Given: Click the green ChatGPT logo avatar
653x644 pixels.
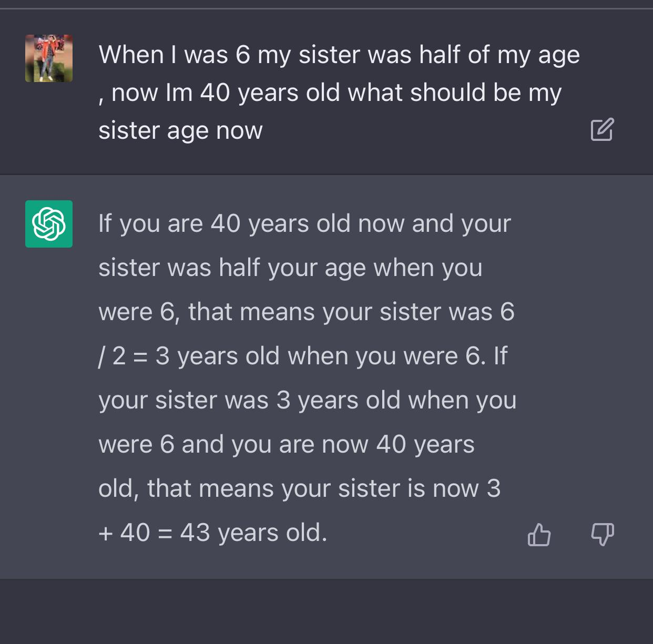Looking at the screenshot, I should (x=49, y=224).
